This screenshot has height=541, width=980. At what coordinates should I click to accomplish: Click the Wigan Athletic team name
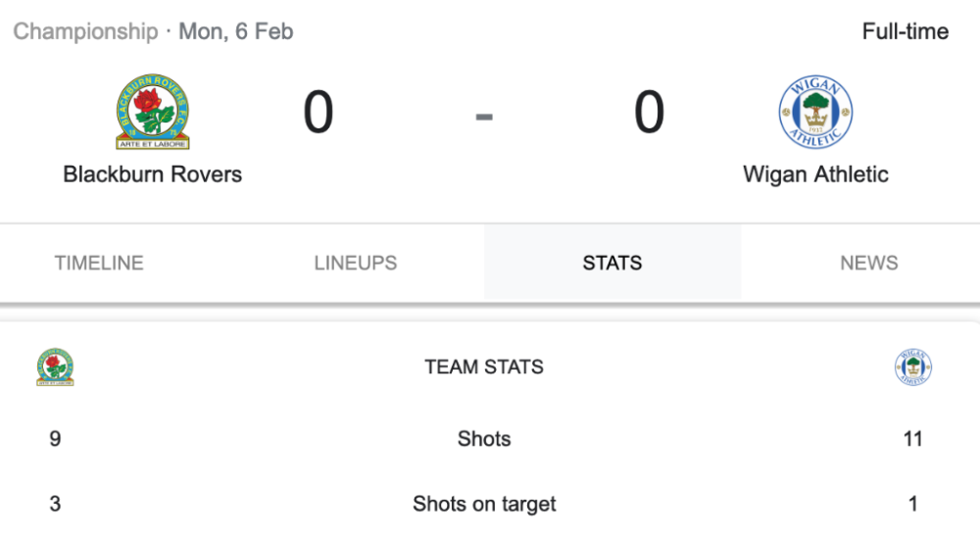[x=815, y=174]
